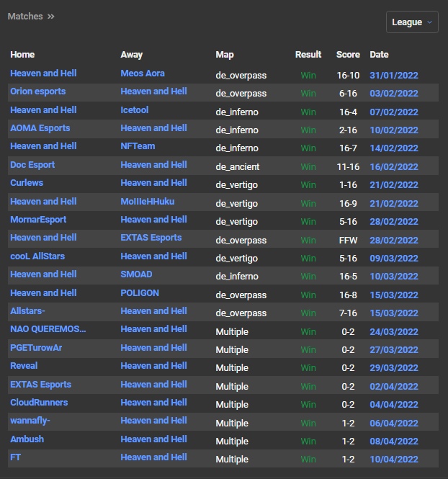This screenshot has height=479, width=448.
Task: Open the 27/03/2022 match date
Action: [394, 349]
